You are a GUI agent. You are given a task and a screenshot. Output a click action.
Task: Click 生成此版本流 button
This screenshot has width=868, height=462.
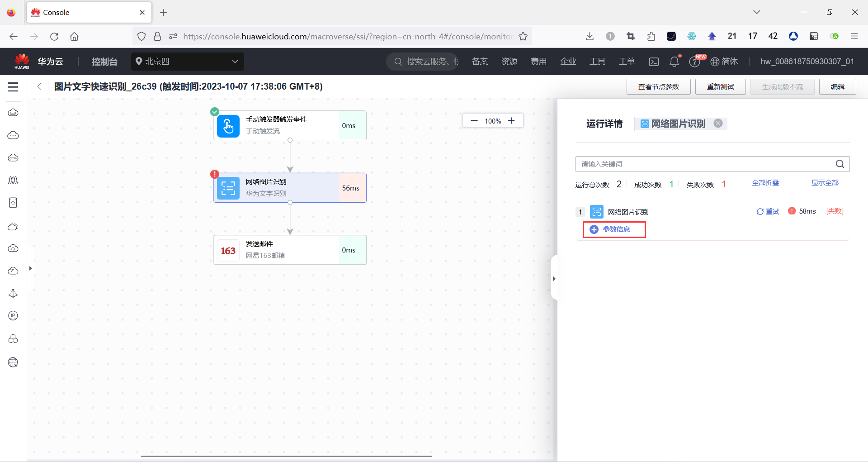click(782, 86)
